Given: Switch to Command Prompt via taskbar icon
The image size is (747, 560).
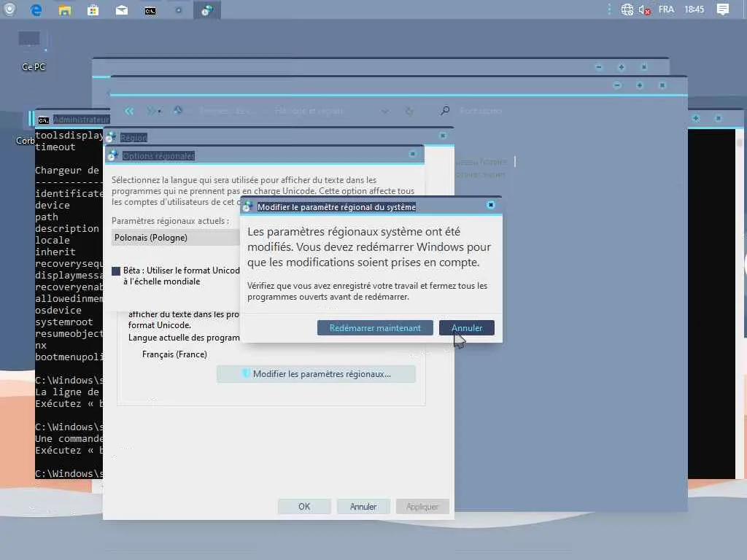Looking at the screenshot, I should [150, 10].
